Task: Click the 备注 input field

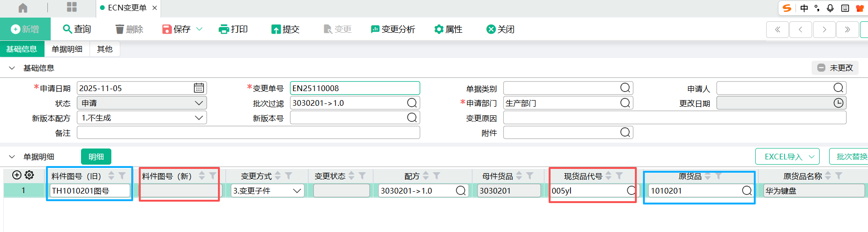Action: pyautogui.click(x=248, y=133)
